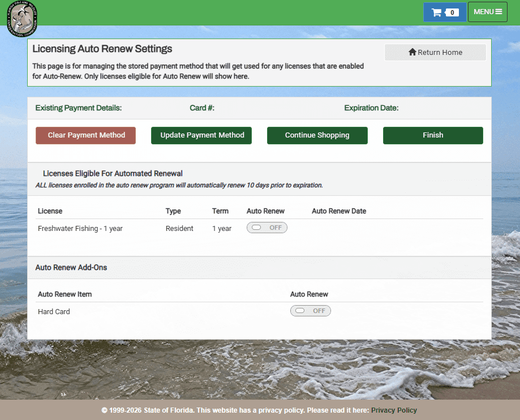This screenshot has height=420, width=520.
Task: Click the Auto Renew Add-Ons section heading
Action: coord(71,267)
